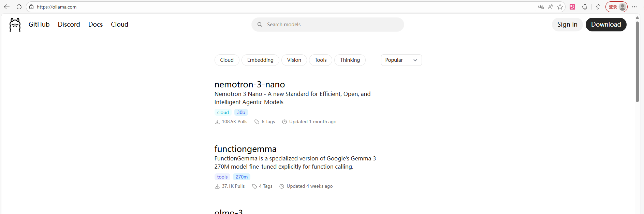644x214 pixels.
Task: Click the address bar URL
Action: 57,7
